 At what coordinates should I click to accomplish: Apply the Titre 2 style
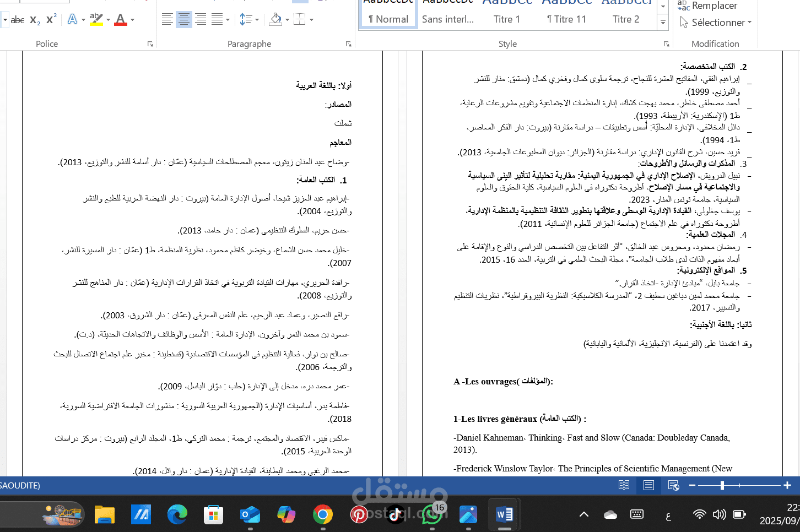pos(626,14)
